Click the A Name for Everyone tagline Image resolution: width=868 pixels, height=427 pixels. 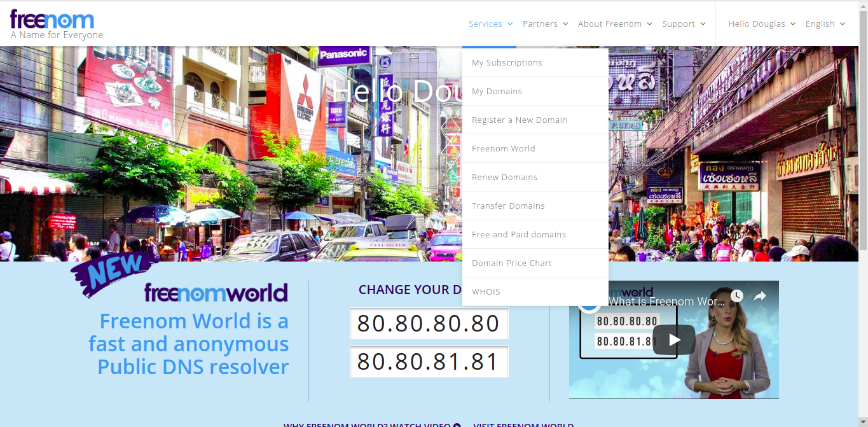click(57, 35)
